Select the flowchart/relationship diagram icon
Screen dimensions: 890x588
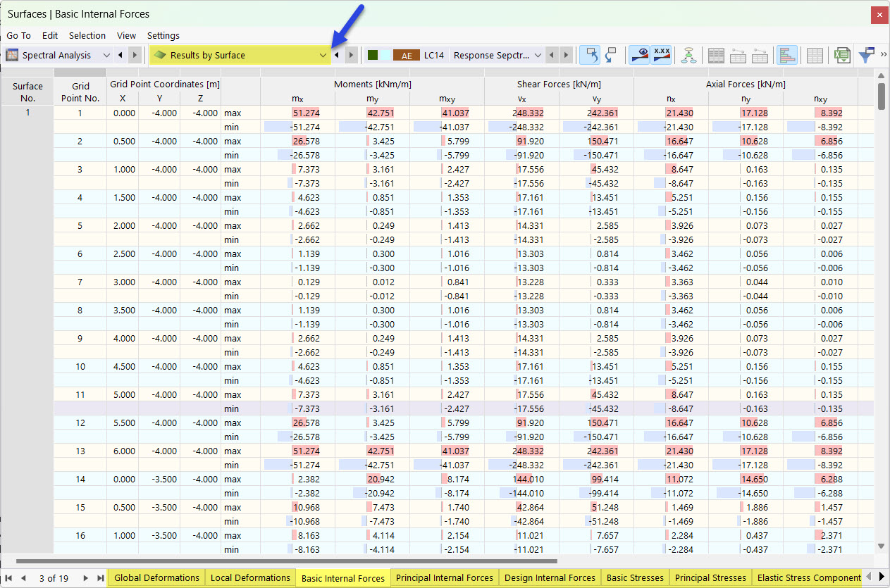tap(688, 55)
